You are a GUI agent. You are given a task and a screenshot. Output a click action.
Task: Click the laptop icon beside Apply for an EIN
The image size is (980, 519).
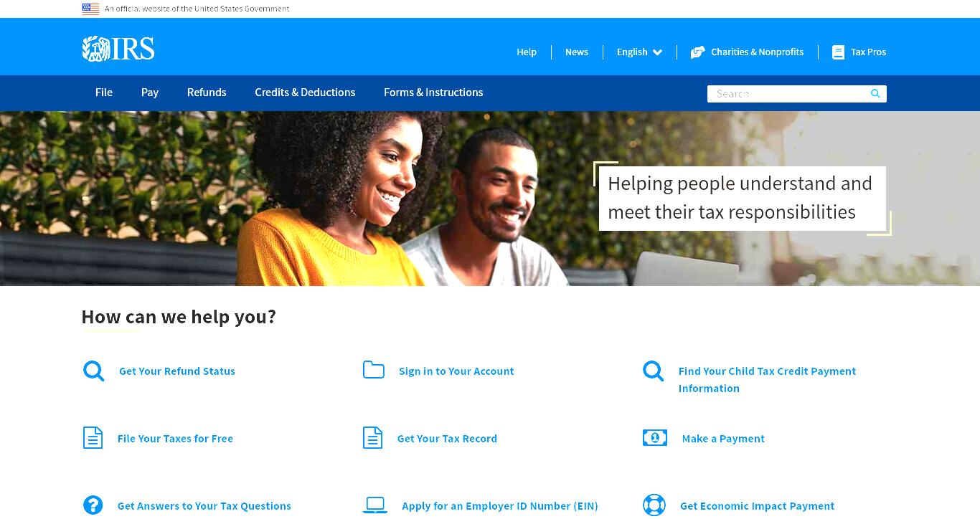pos(375,505)
